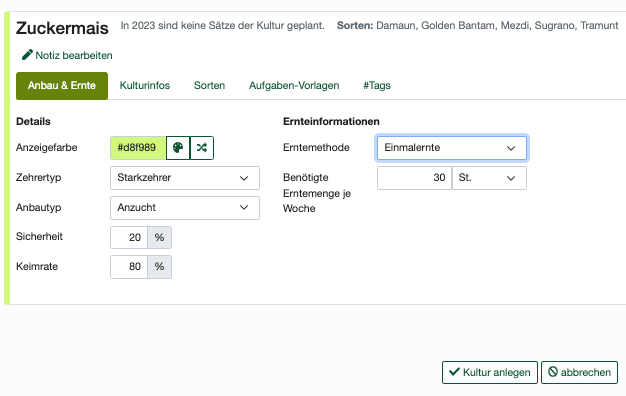The image size is (626, 396).
Task: Open the color palette picker icon
Action: (178, 148)
